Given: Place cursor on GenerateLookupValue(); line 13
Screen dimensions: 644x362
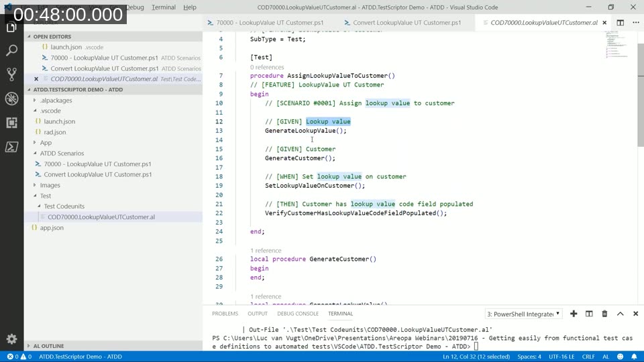Looking at the screenshot, I should 306,131.
